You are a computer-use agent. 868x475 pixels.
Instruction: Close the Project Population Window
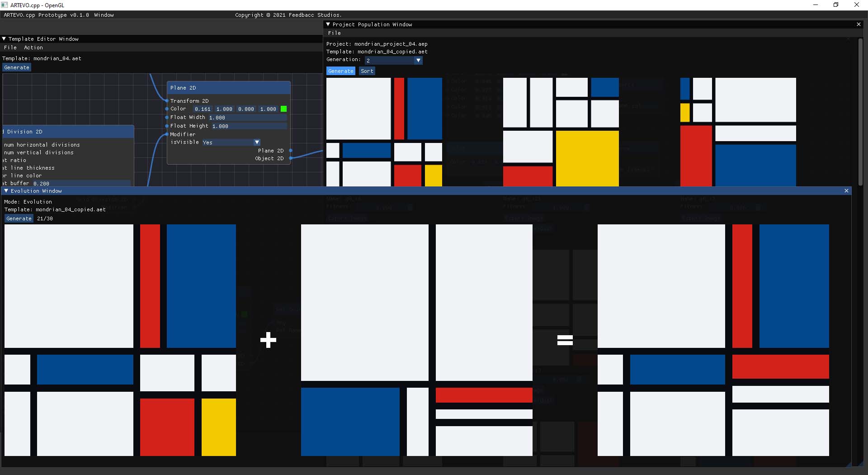[859, 24]
